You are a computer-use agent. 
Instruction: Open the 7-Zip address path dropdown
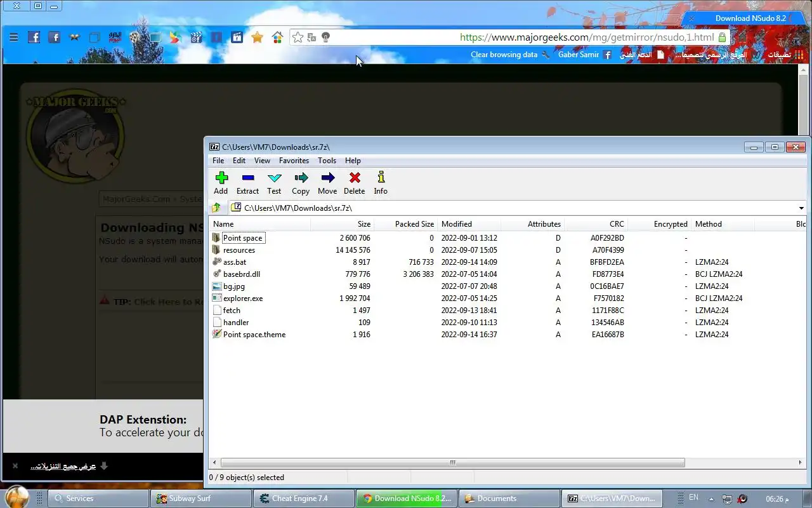click(x=801, y=208)
